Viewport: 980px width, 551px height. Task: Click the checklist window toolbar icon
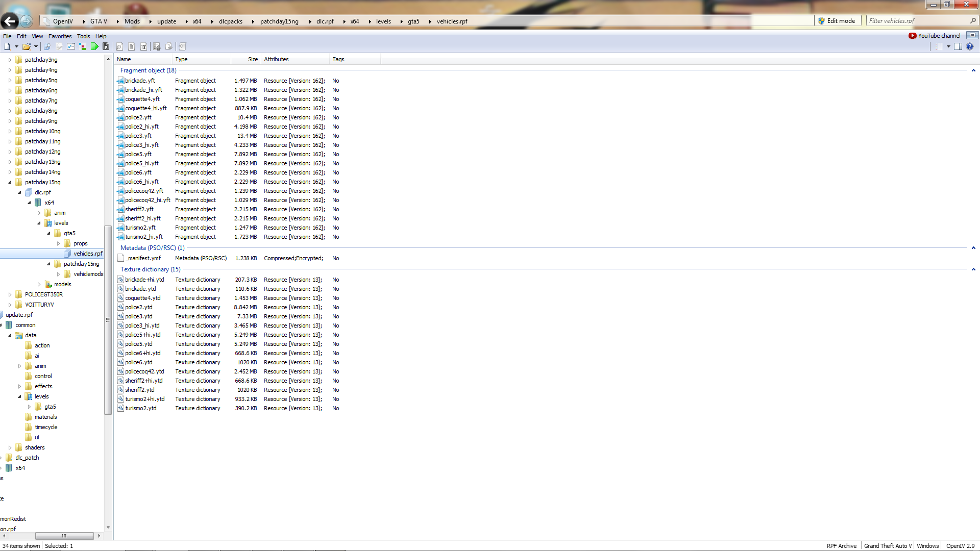point(71,46)
